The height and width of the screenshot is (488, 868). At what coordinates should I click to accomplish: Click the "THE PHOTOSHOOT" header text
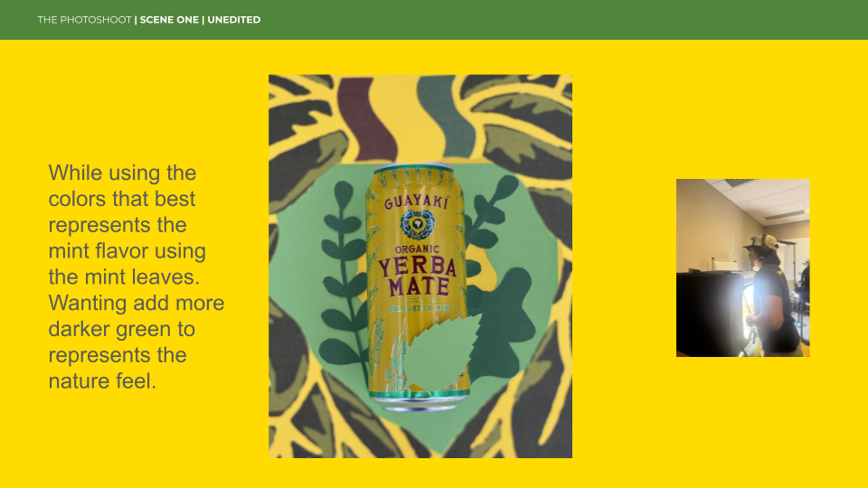click(x=84, y=20)
